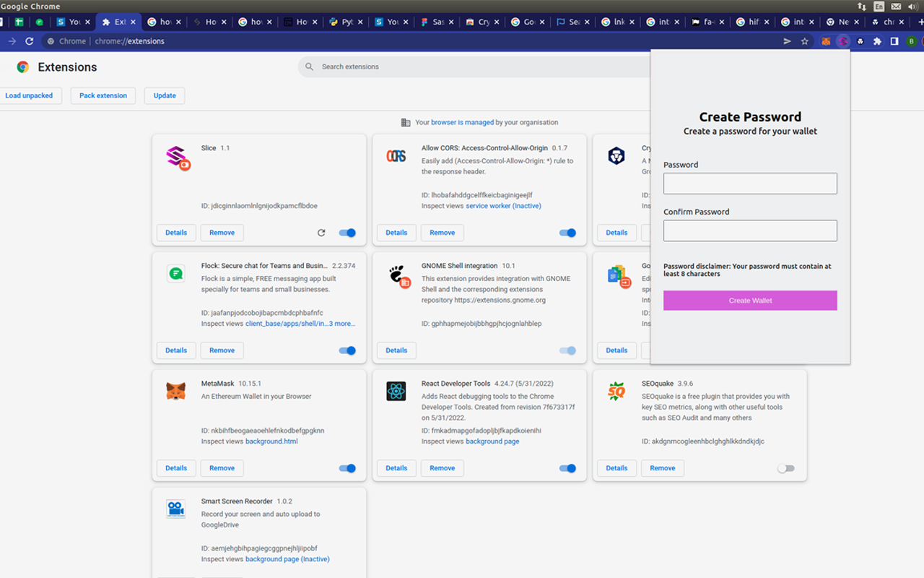Switch to the Pyt browser tab
This screenshot has height=578, width=924.
pyautogui.click(x=345, y=22)
